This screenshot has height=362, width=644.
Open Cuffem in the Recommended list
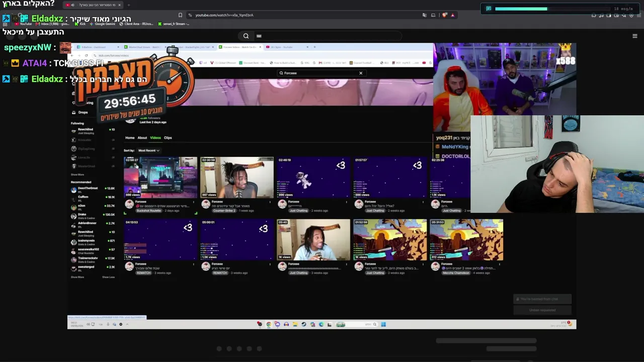[93, 198]
